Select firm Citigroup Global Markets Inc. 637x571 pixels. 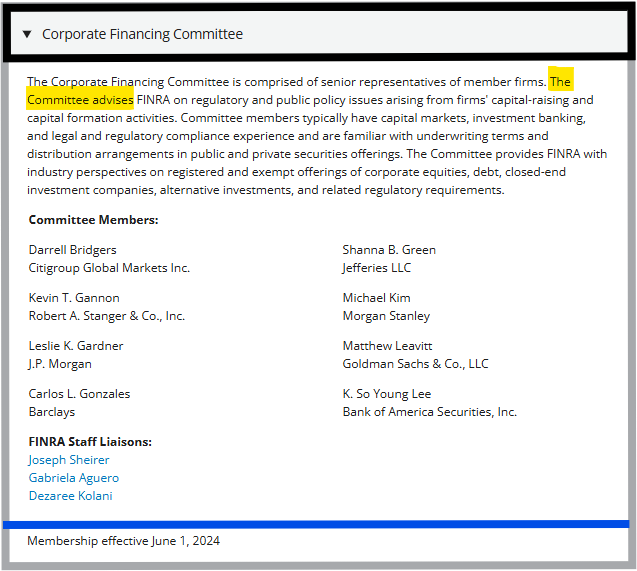tap(109, 268)
